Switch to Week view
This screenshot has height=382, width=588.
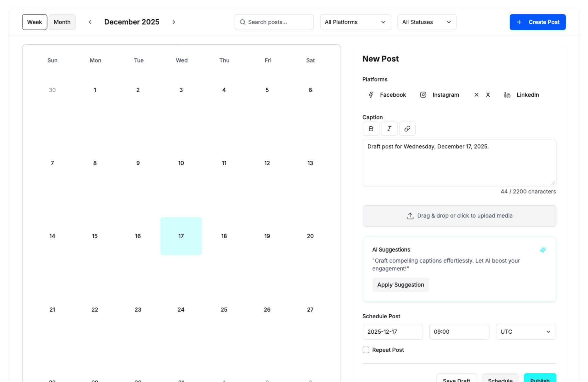click(35, 22)
